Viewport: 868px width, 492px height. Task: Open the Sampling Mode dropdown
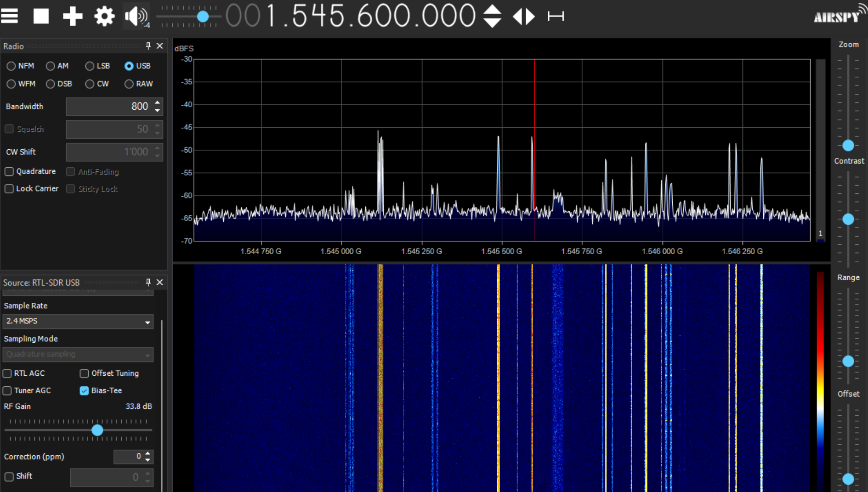77,354
